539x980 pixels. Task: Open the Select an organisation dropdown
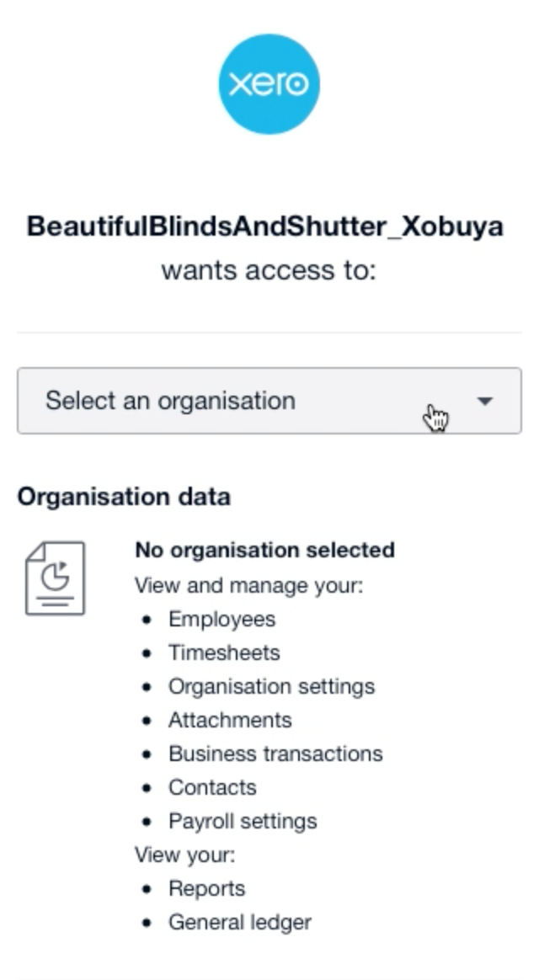tap(269, 401)
